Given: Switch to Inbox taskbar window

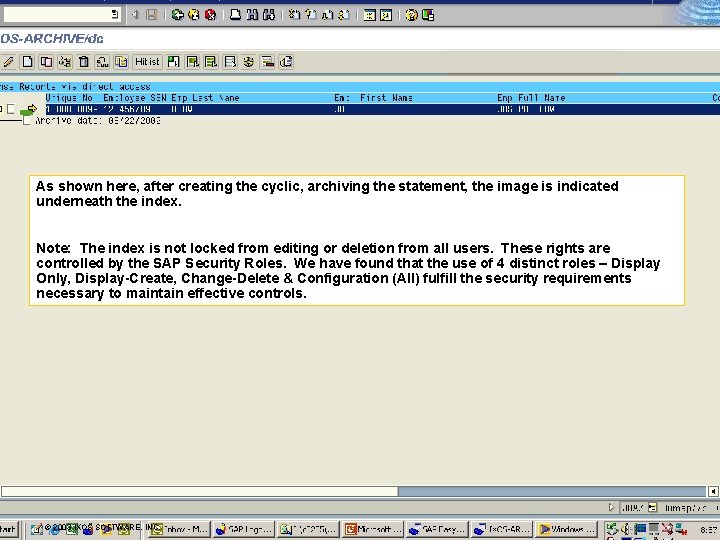Looking at the screenshot, I should coord(180,529).
